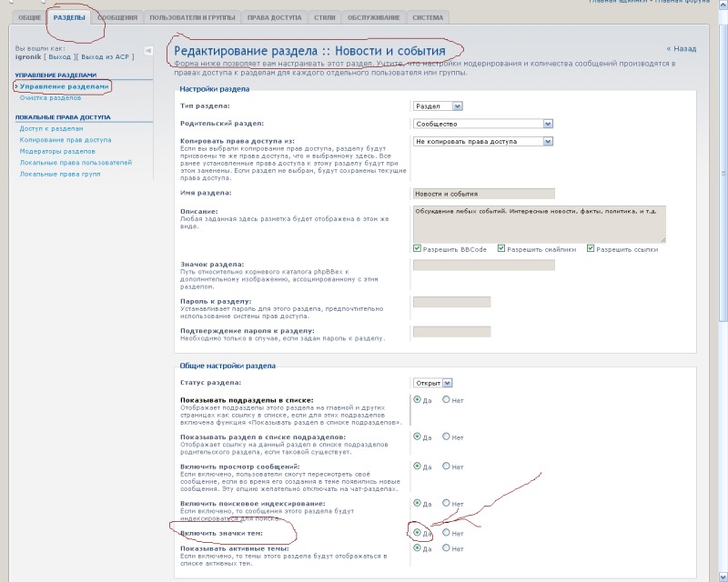728x582 pixels.
Task: Open the ПОЛЬЗОВАТЕЛИ И ГРУППЫ tab
Action: 192,17
